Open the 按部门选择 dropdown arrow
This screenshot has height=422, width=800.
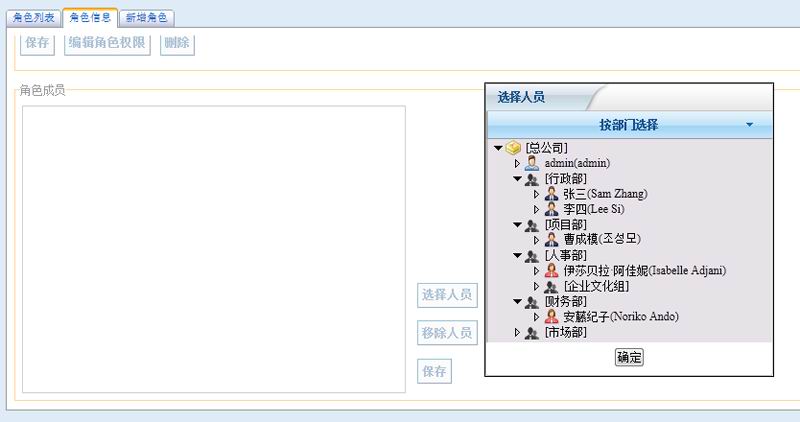pos(749,125)
